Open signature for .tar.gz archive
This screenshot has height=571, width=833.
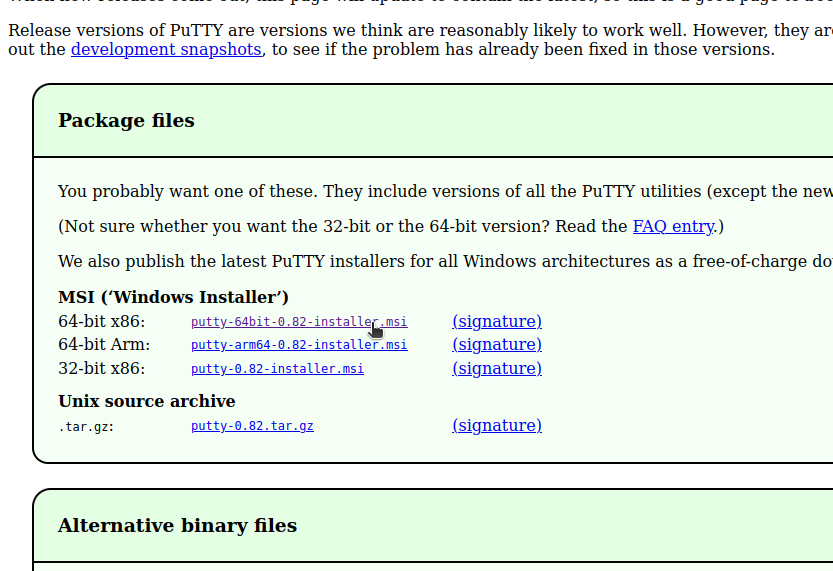[497, 425]
